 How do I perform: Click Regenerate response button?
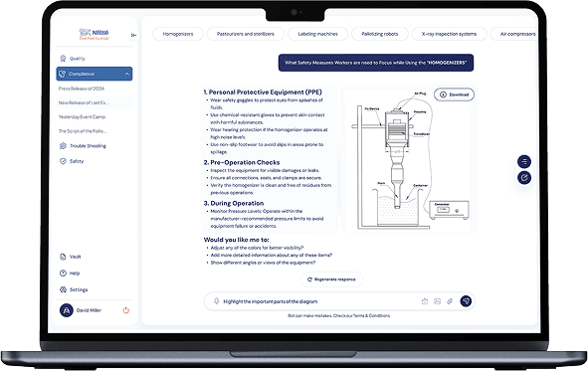pos(331,279)
